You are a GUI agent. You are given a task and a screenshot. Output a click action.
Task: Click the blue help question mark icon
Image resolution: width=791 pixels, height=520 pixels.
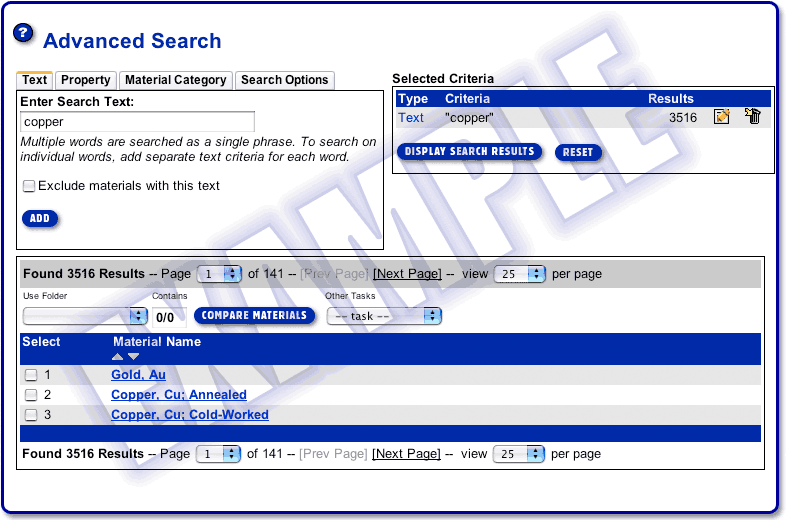pyautogui.click(x=23, y=33)
